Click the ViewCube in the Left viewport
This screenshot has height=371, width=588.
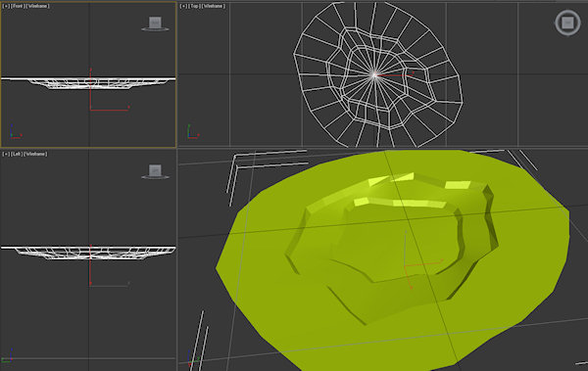tap(155, 171)
